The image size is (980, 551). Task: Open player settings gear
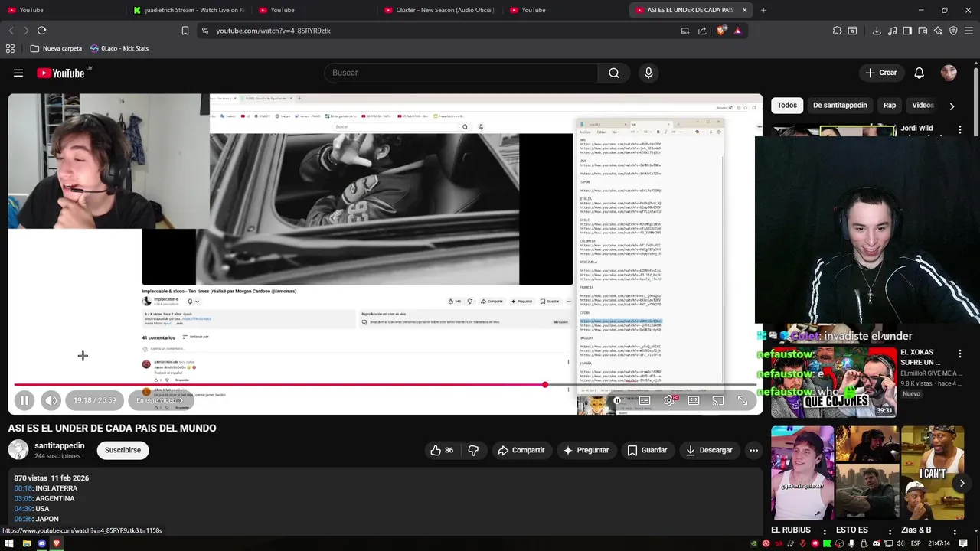[669, 400]
